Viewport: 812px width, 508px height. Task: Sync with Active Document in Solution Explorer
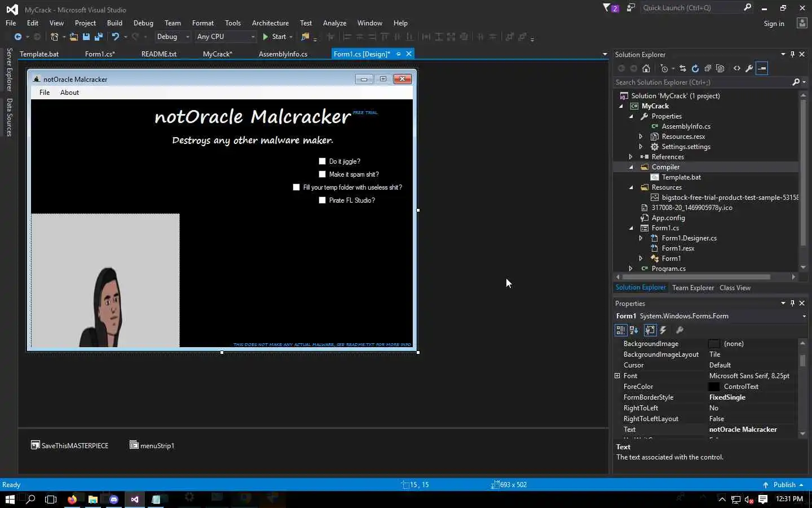click(683, 68)
